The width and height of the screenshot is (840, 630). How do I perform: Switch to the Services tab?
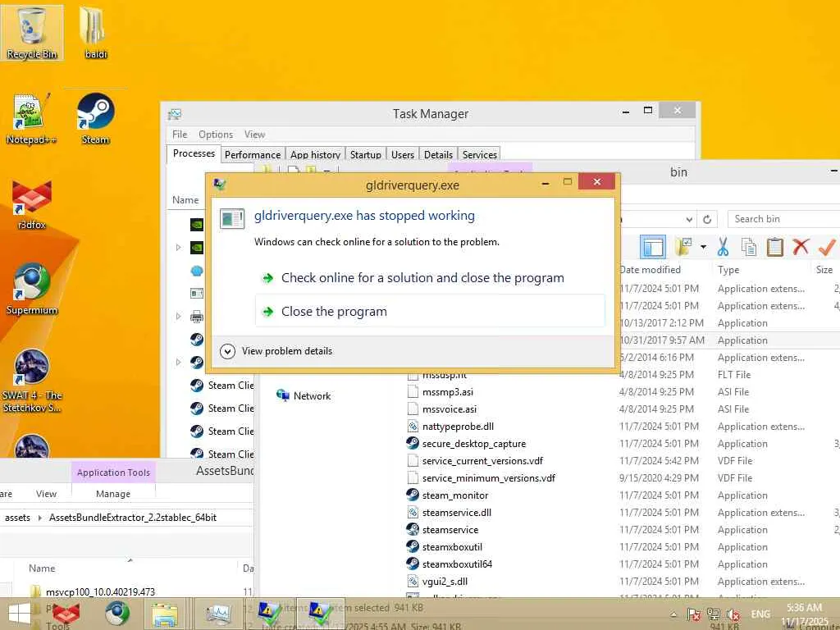click(479, 154)
